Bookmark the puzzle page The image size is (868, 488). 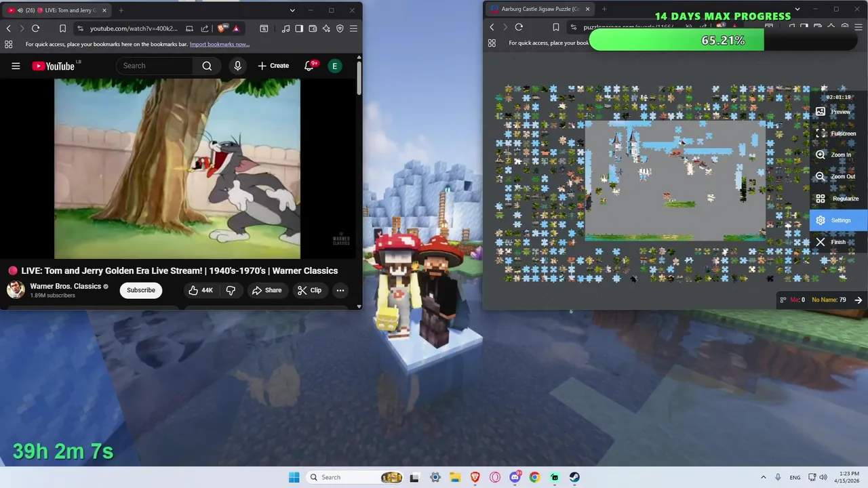555,27
